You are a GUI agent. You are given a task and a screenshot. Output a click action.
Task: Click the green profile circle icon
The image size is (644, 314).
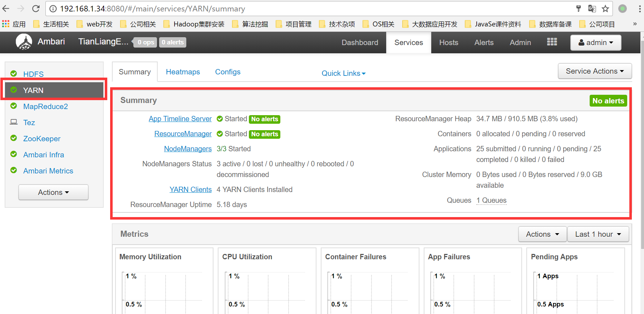[623, 9]
